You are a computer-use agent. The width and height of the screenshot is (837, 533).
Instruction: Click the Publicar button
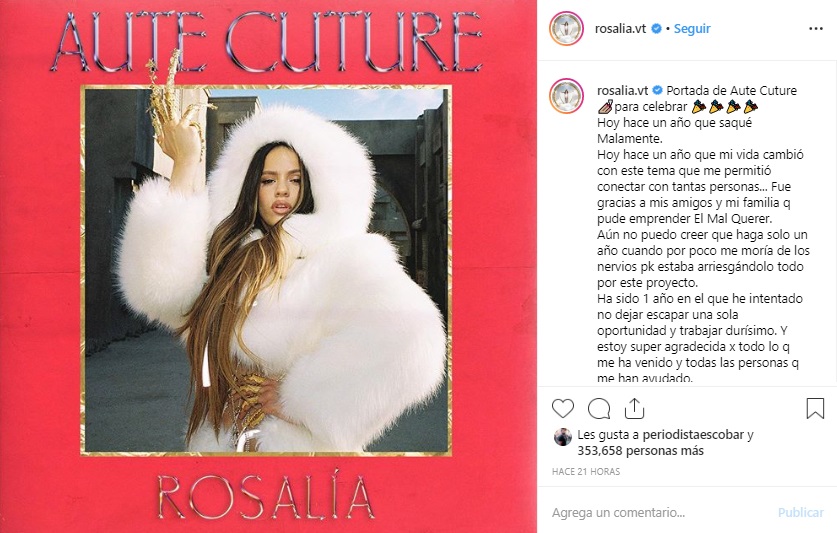click(801, 513)
